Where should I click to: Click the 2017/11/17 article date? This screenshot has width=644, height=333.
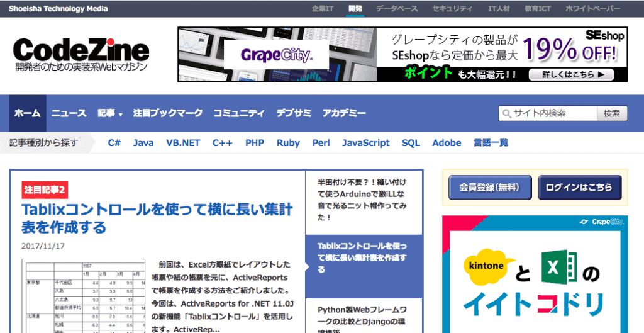pos(43,246)
